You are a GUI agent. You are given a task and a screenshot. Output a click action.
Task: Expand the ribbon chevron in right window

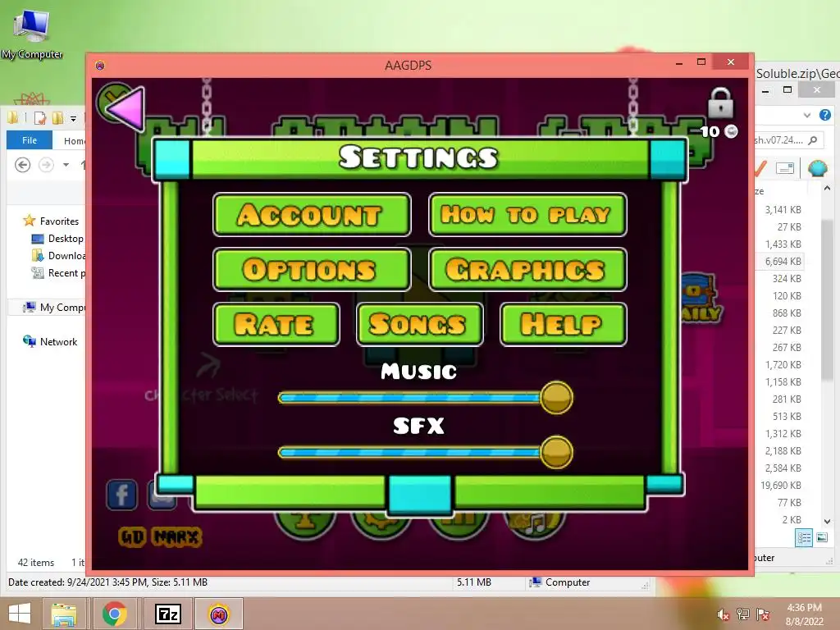coord(807,115)
